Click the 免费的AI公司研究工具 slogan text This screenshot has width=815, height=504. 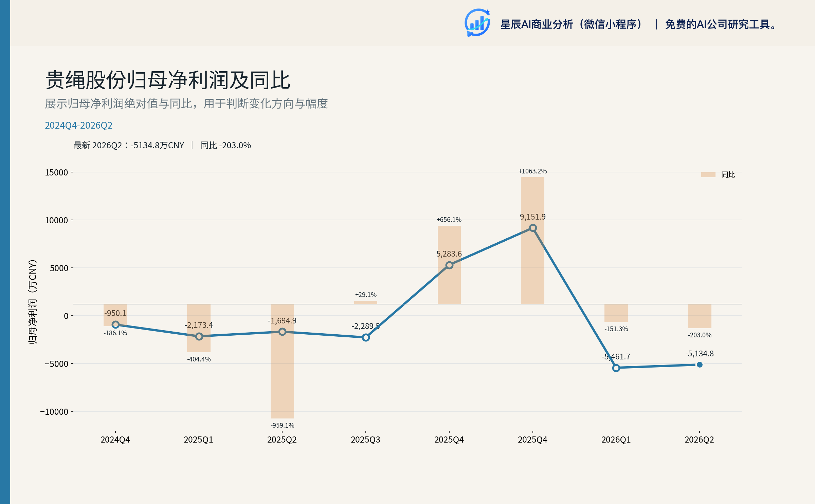point(721,24)
